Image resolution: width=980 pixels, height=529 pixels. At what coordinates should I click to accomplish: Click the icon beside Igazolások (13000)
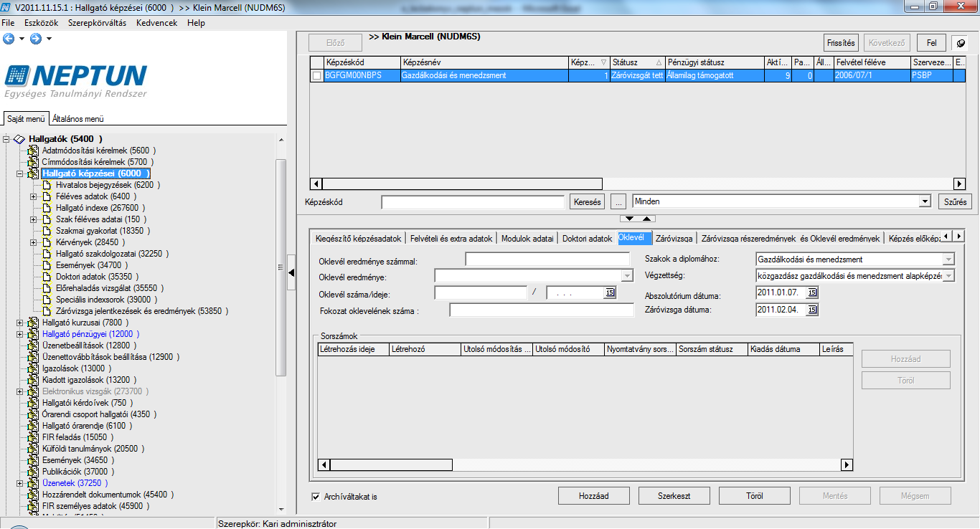[x=33, y=368]
